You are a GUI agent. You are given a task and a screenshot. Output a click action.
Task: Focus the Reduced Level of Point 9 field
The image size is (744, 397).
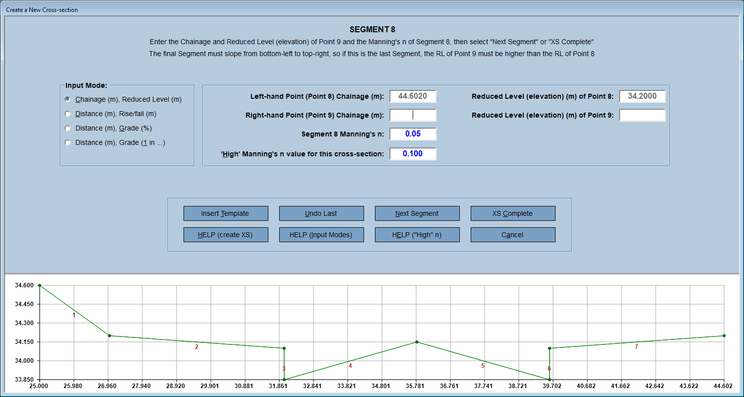point(642,115)
